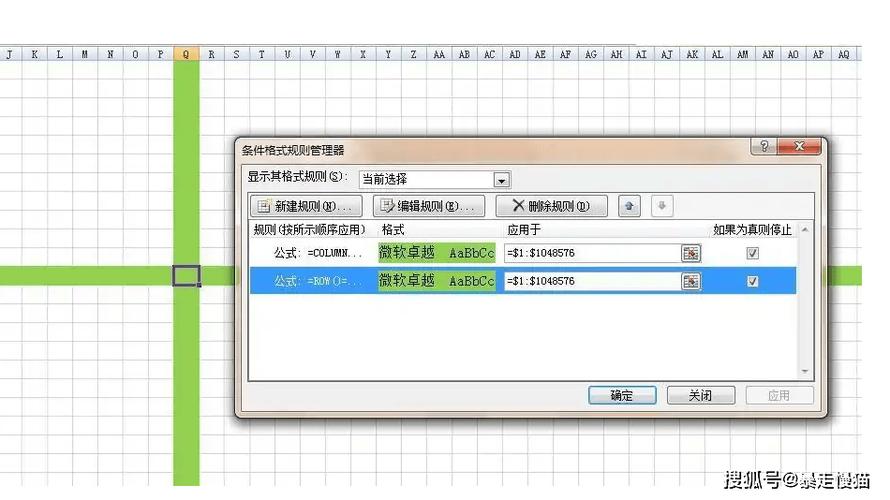
Task: Select column AH header
Action: [x=616, y=54]
